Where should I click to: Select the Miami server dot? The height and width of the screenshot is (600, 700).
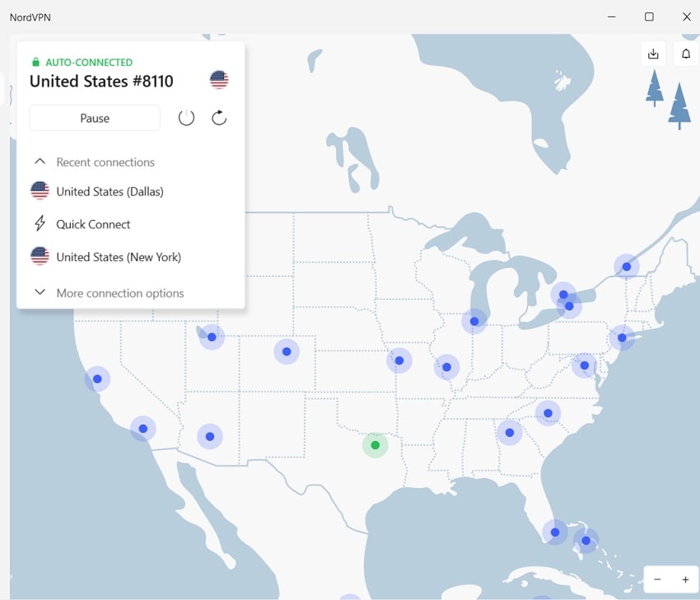[555, 532]
